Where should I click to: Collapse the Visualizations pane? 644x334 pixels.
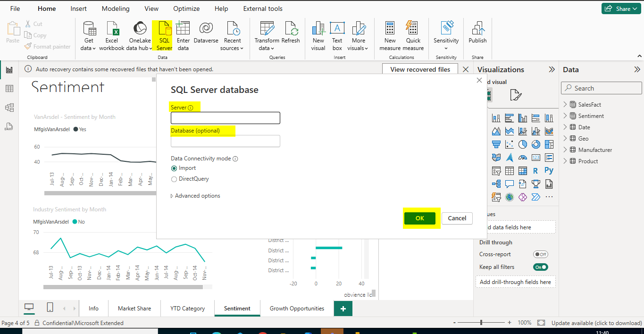tap(552, 69)
